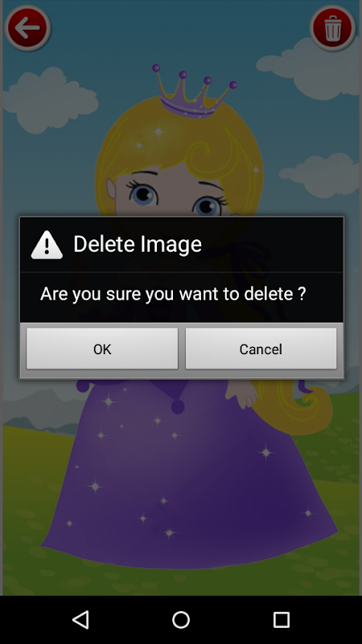
Task: Click the Delete Image dialog title
Action: [x=138, y=244]
